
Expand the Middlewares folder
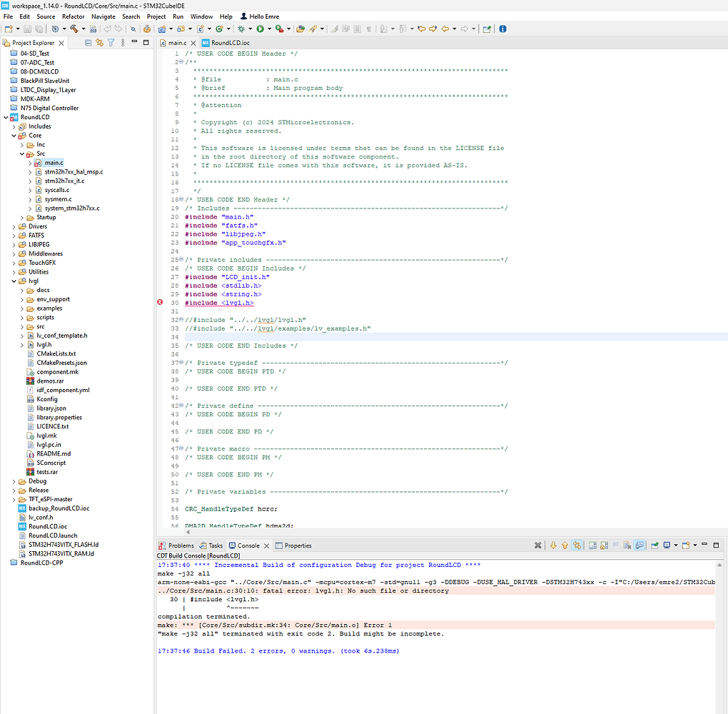[x=14, y=253]
